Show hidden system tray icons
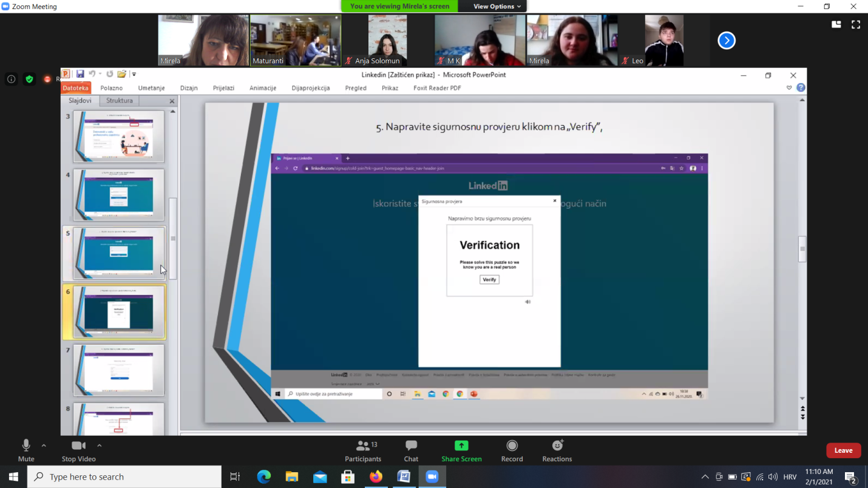The height and width of the screenshot is (488, 868). (705, 477)
